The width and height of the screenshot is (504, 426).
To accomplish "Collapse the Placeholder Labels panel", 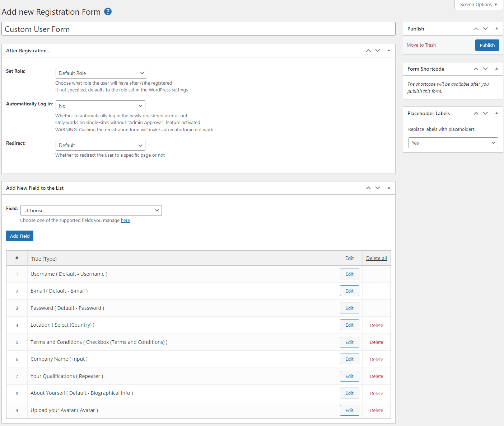I will click(x=496, y=113).
